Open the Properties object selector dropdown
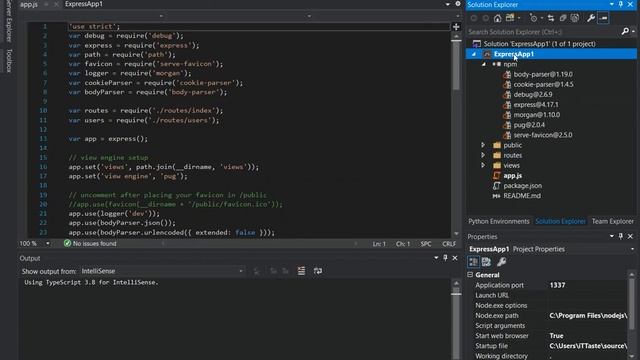The height and width of the screenshot is (360, 640). pos(632,249)
